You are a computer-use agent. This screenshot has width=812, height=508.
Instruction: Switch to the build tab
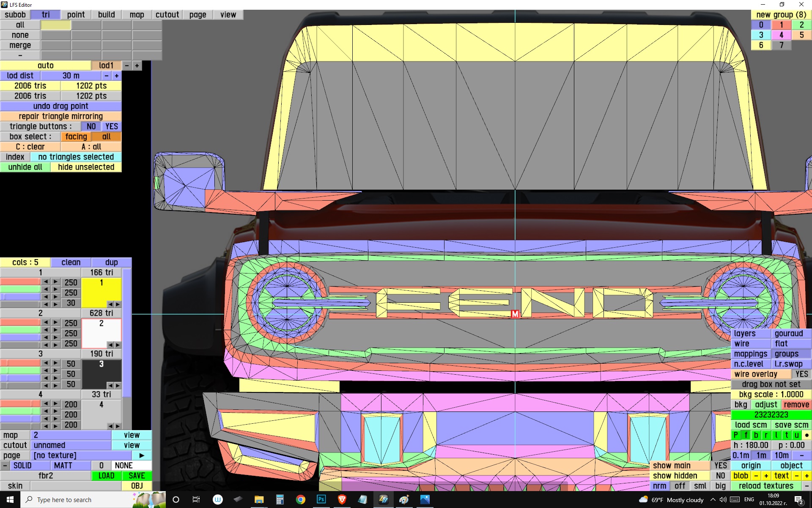point(106,15)
